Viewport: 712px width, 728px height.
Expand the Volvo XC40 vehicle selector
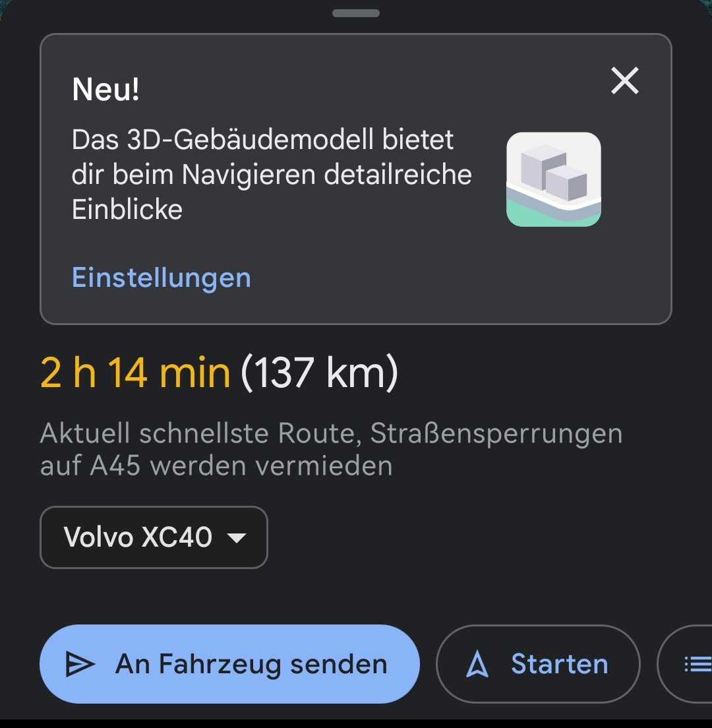[154, 537]
